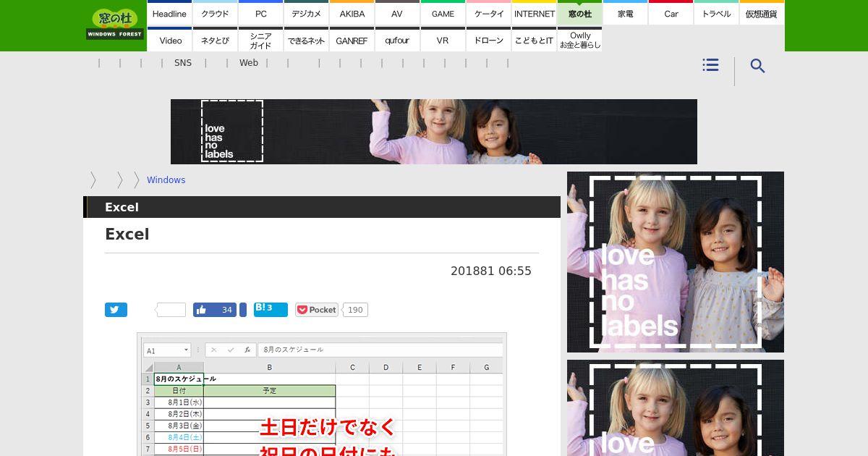Select the 窓の杜 navigation tab

(x=579, y=13)
